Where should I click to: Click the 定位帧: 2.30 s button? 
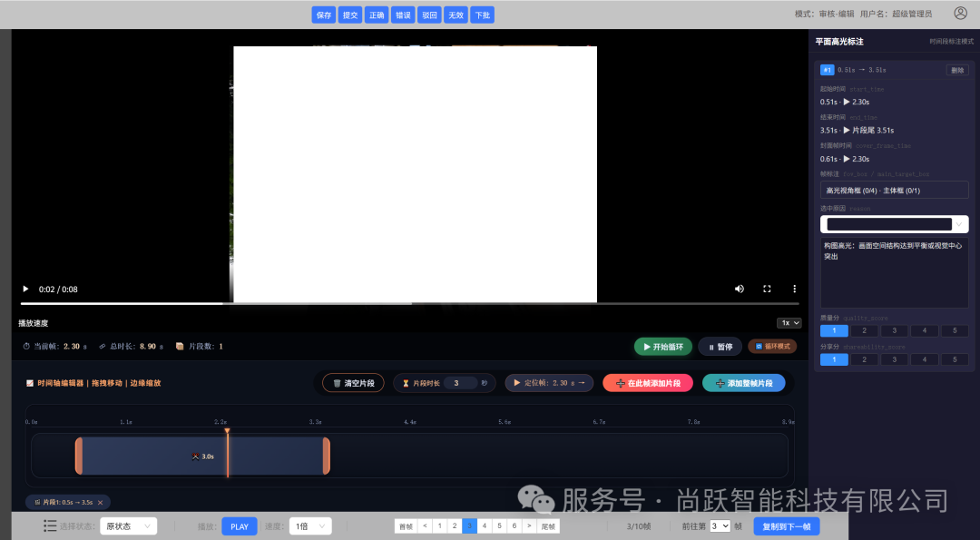pyautogui.click(x=549, y=382)
